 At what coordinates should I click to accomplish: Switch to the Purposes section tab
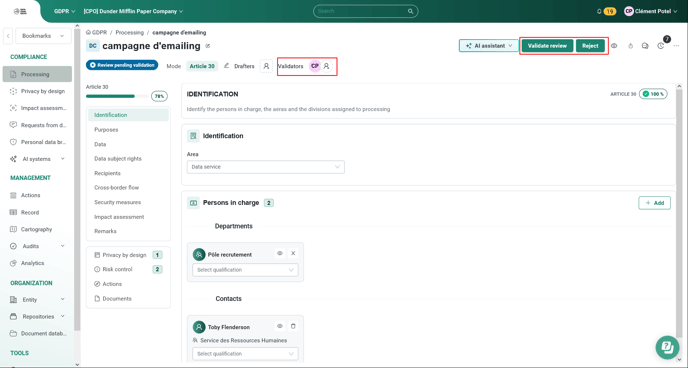(x=106, y=130)
